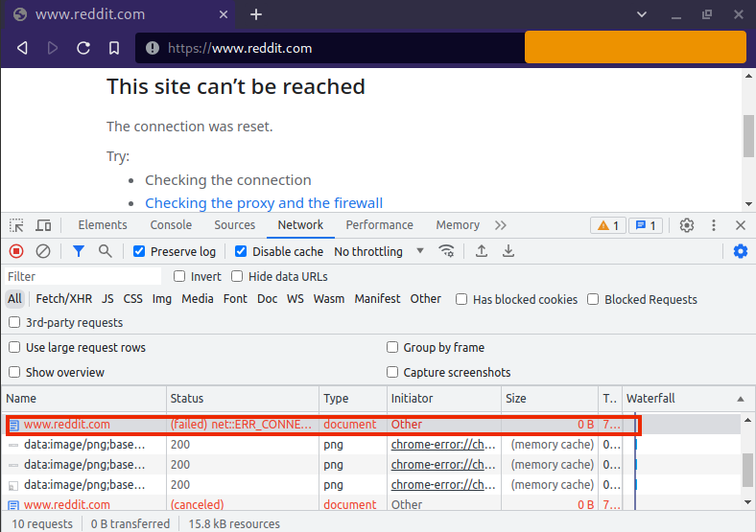Sort requests by Status column header
Image resolution: width=756 pixels, height=532 pixels.
pyautogui.click(x=243, y=398)
